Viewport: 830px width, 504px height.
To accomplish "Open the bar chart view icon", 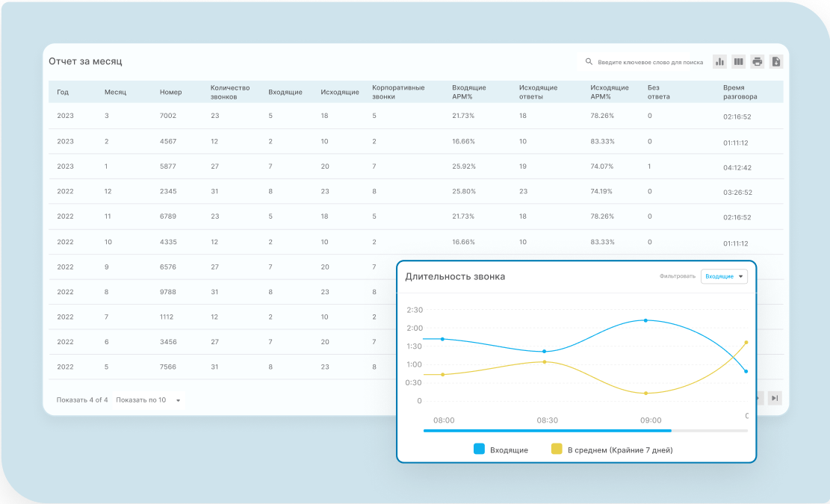I will 719,62.
